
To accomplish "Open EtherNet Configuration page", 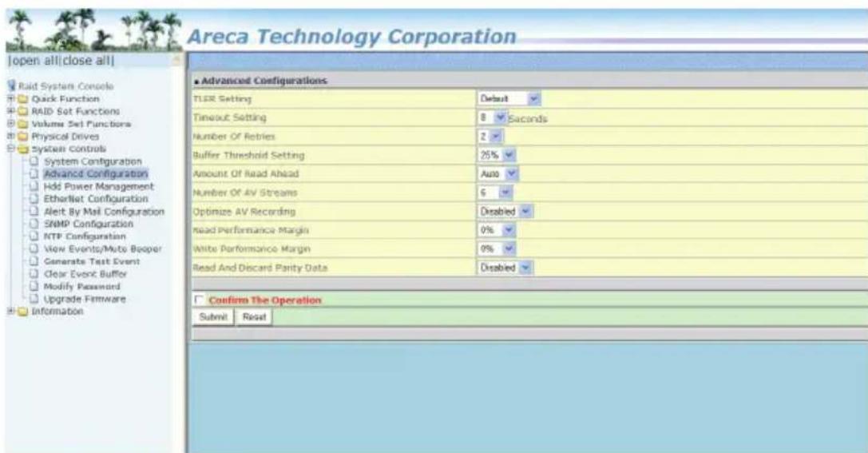I will [97, 199].
